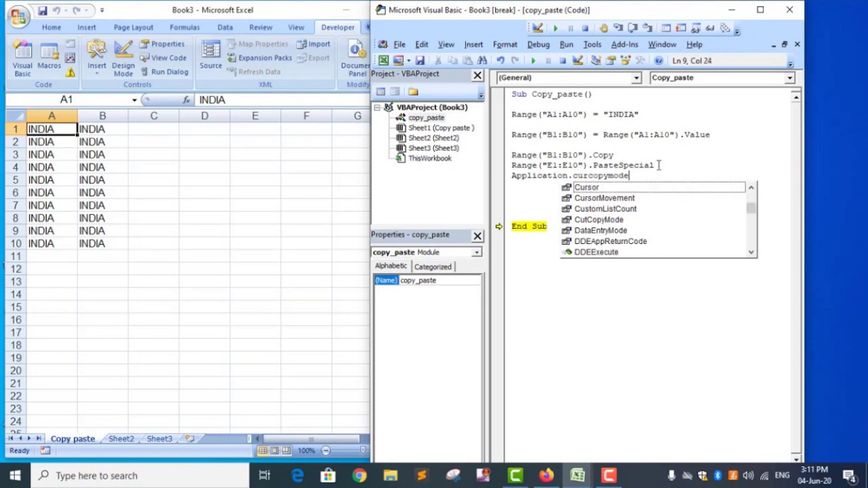Open the Properties Window toolbar icon

pos(611,61)
